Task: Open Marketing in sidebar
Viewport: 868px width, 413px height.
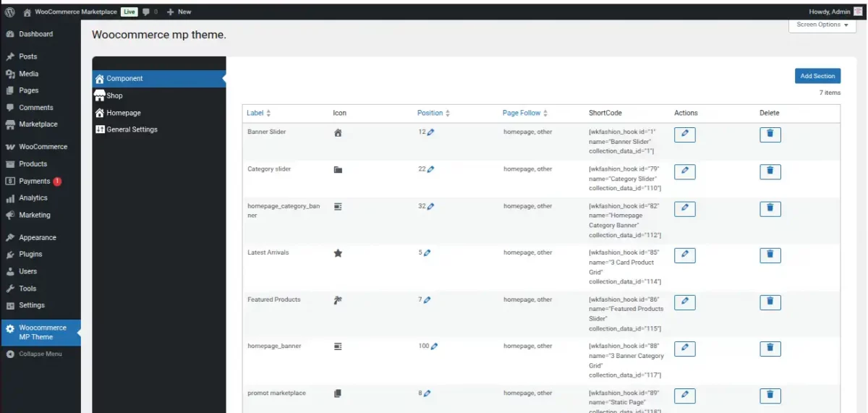Action: click(x=35, y=215)
